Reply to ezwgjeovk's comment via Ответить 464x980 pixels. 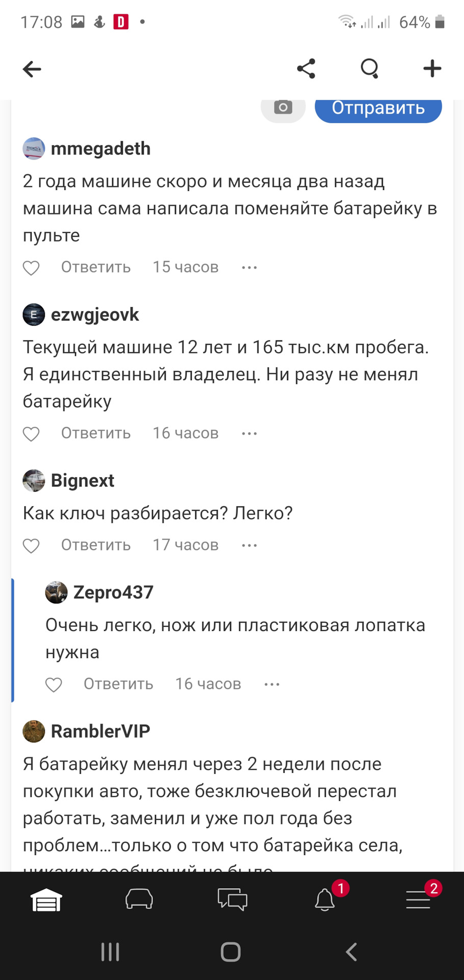tap(96, 433)
